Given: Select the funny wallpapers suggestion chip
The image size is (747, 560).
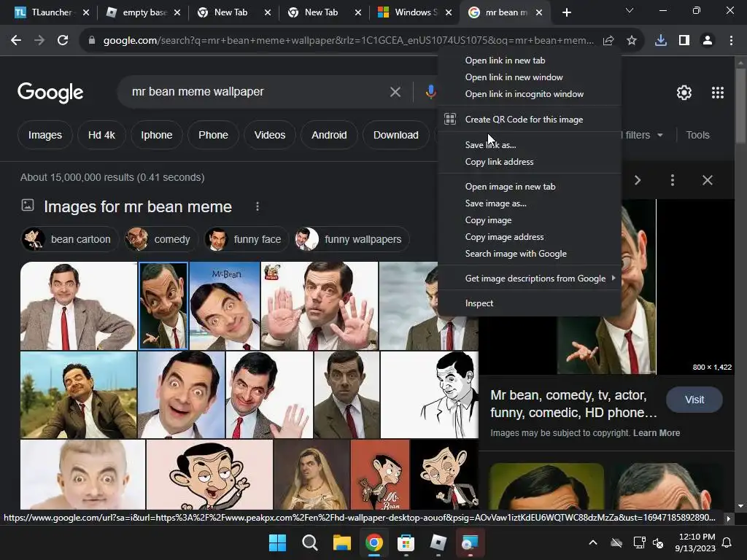Looking at the screenshot, I should pos(351,239).
